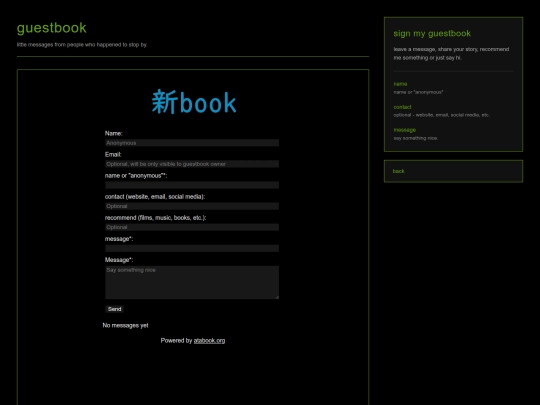Submit the form with Send button

pos(114,309)
